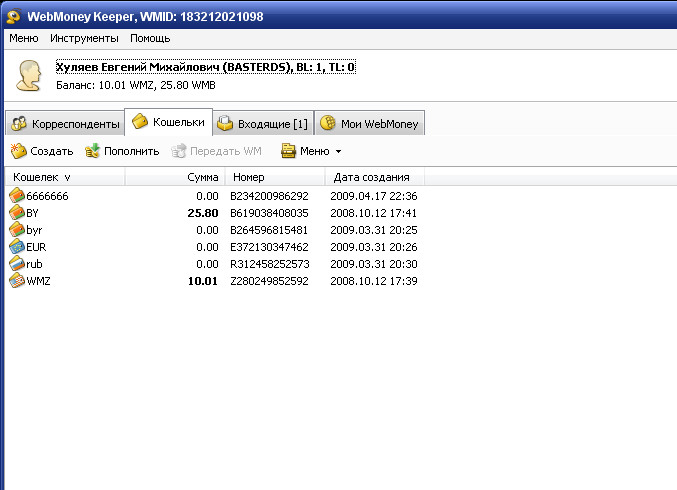This screenshot has height=490, width=677.
Task: Click wallet number B234200986292
Action: pyautogui.click(x=269, y=196)
